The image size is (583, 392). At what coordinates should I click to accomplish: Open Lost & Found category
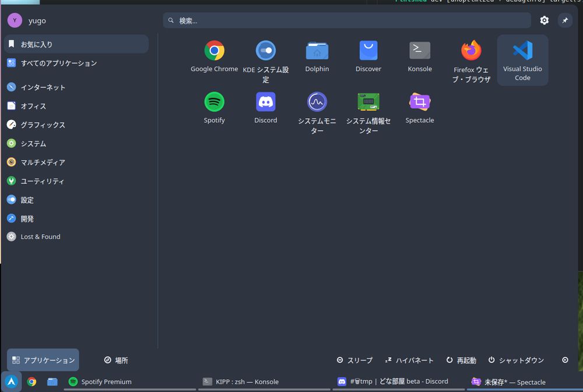click(76, 236)
